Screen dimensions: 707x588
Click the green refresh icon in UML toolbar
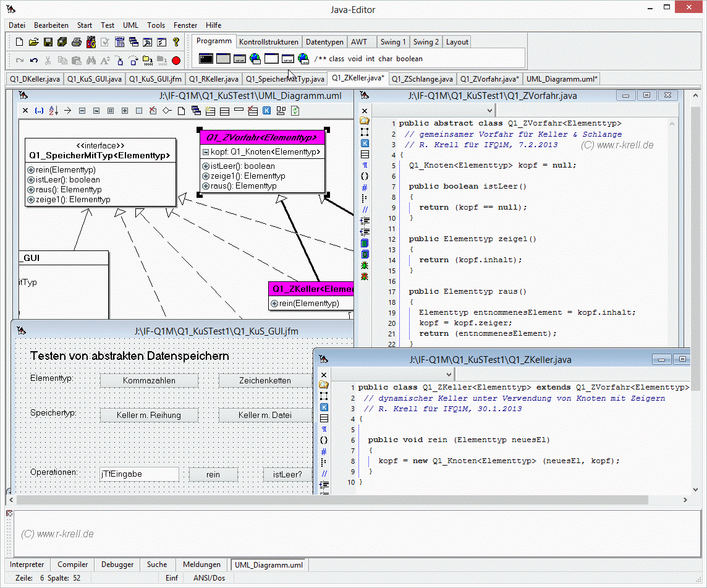click(x=295, y=111)
